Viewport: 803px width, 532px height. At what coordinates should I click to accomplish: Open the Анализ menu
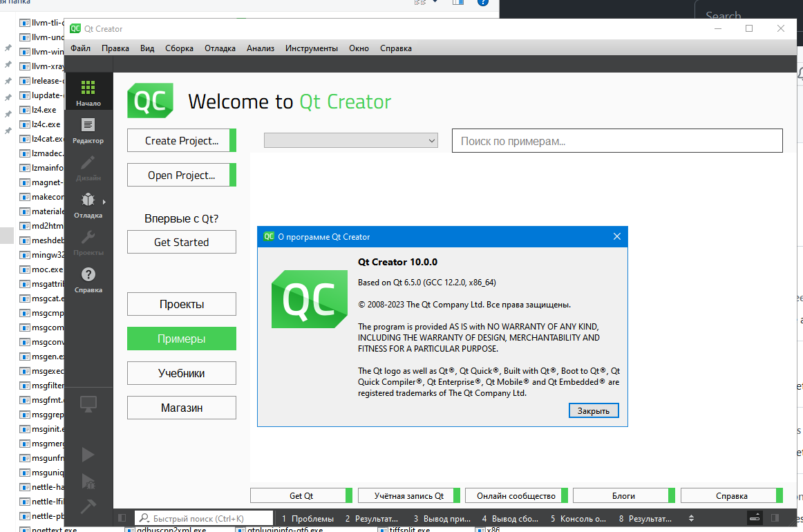[x=260, y=48]
